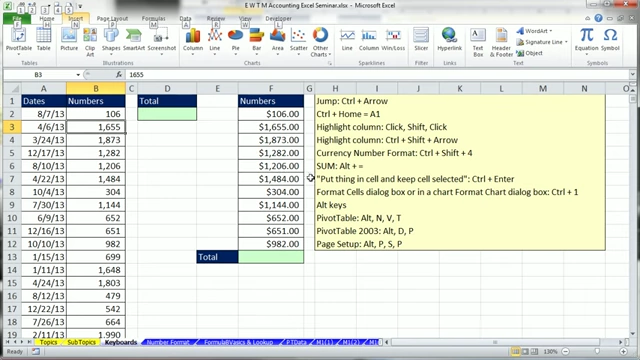Viewport: 640px width, 360px height.
Task: Switch to the Formulas tab
Action: coord(153,18)
